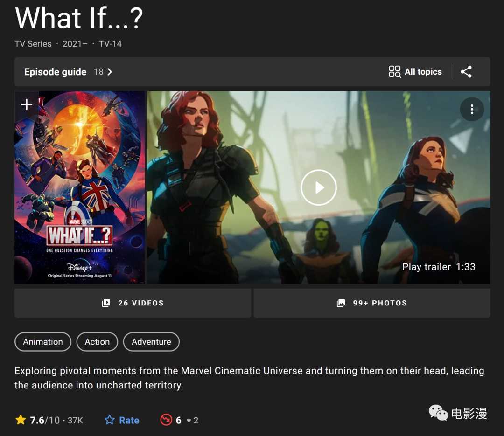This screenshot has height=436, width=504.
Task: Select the Animation genre chip
Action: (43, 342)
